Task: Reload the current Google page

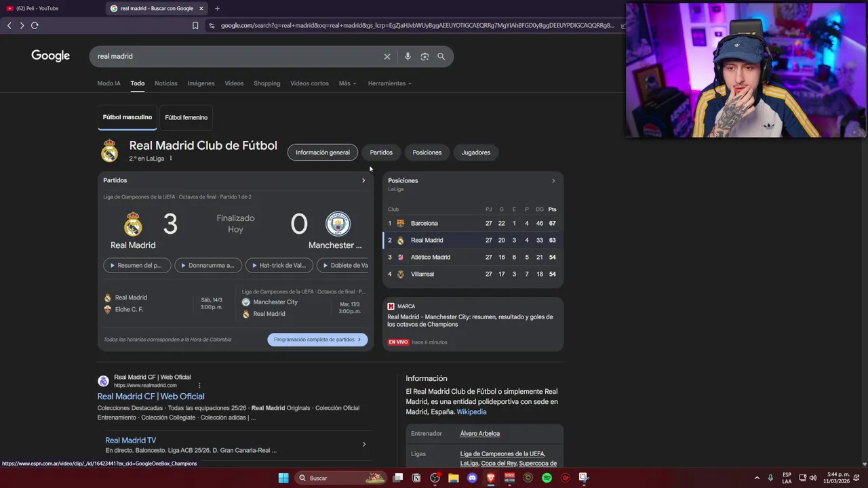Action: [35, 26]
